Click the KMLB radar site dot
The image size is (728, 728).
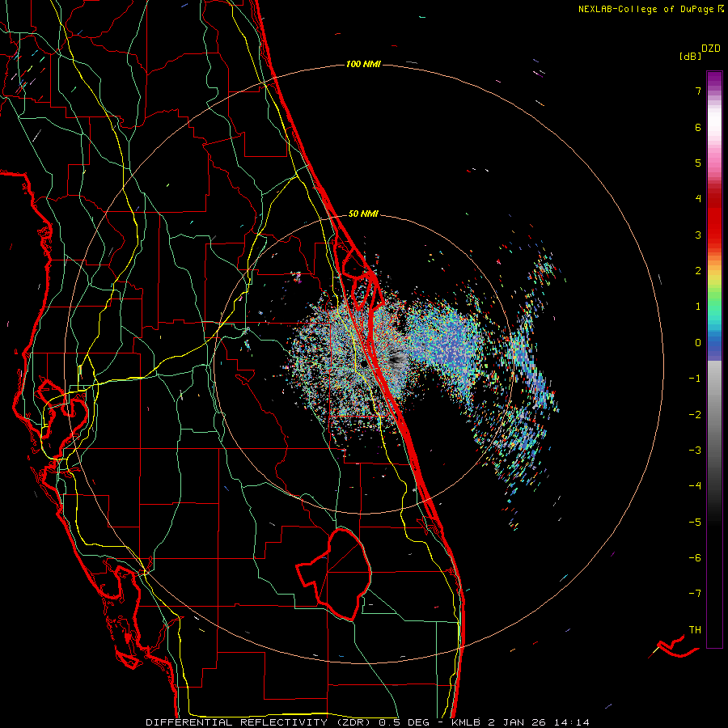(x=363, y=365)
